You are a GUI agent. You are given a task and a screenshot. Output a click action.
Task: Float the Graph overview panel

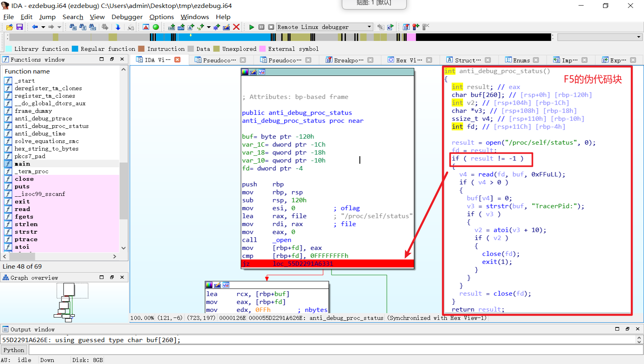[x=112, y=277]
